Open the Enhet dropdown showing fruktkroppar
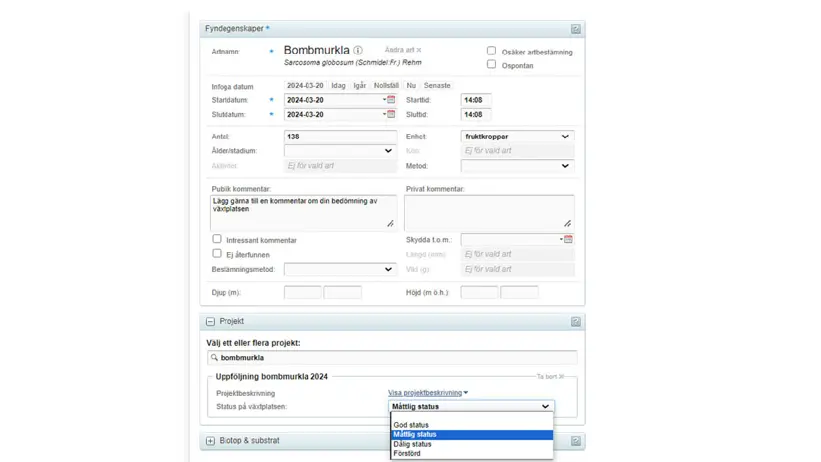 click(x=517, y=136)
